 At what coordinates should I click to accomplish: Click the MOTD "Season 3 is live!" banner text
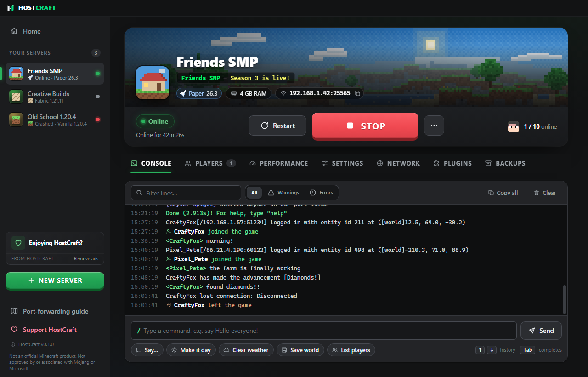(260, 78)
